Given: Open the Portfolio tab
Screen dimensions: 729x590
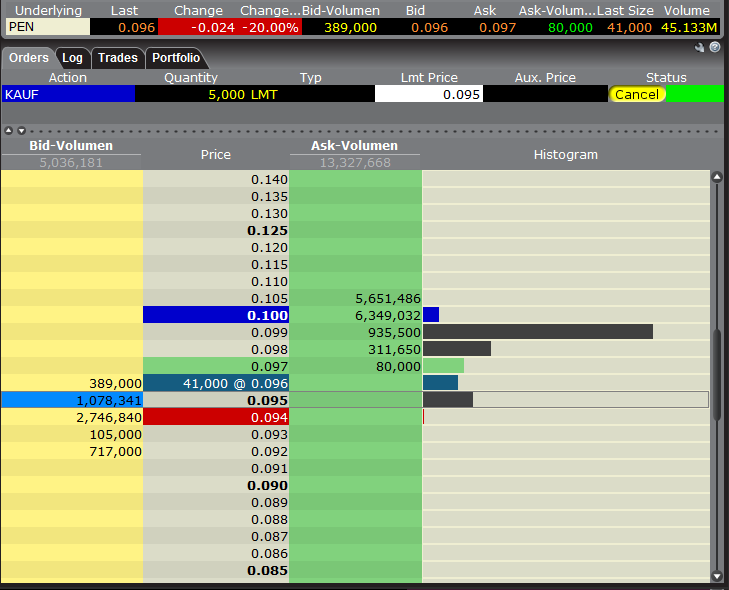Looking at the screenshot, I should (x=176, y=58).
